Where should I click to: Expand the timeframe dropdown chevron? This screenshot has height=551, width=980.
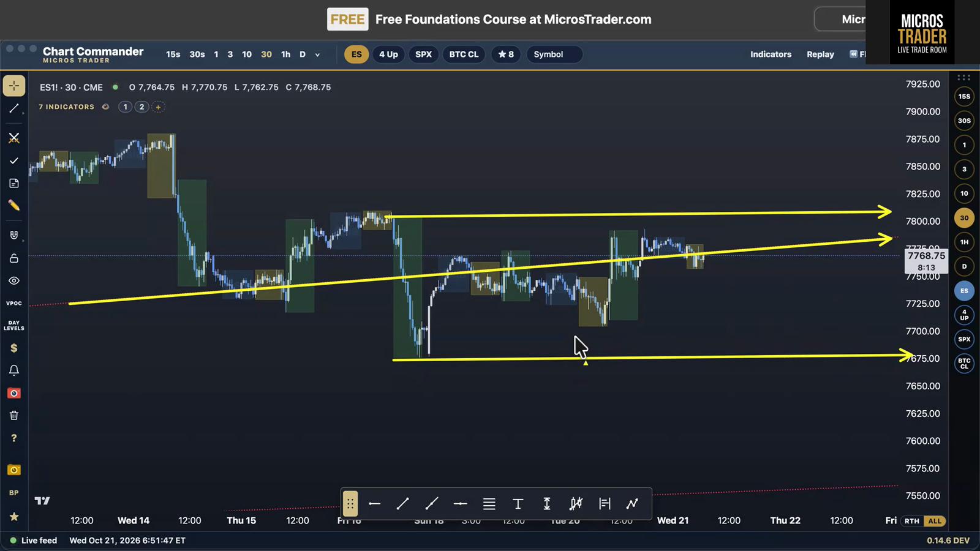tap(317, 54)
